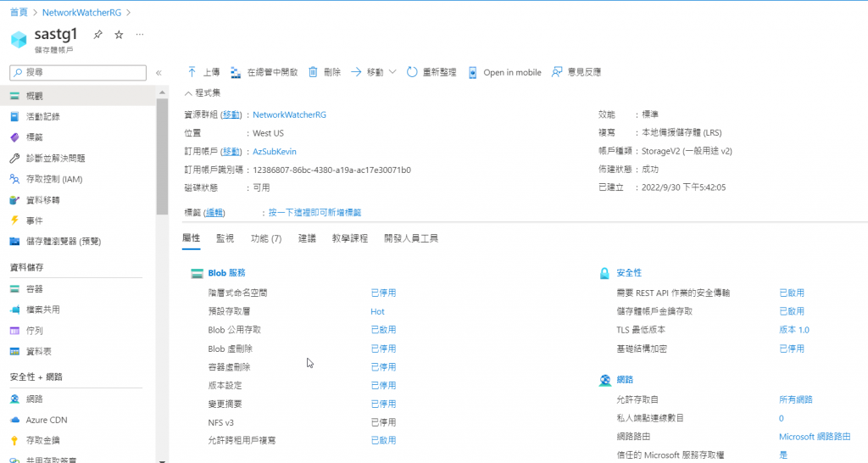Collapse the 程式集 essentials section
868x463 pixels.
[x=203, y=93]
